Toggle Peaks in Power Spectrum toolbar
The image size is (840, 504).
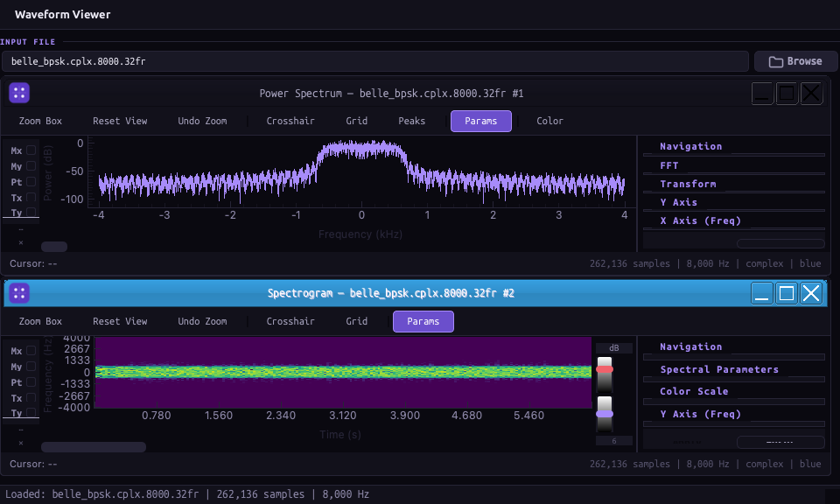point(412,121)
